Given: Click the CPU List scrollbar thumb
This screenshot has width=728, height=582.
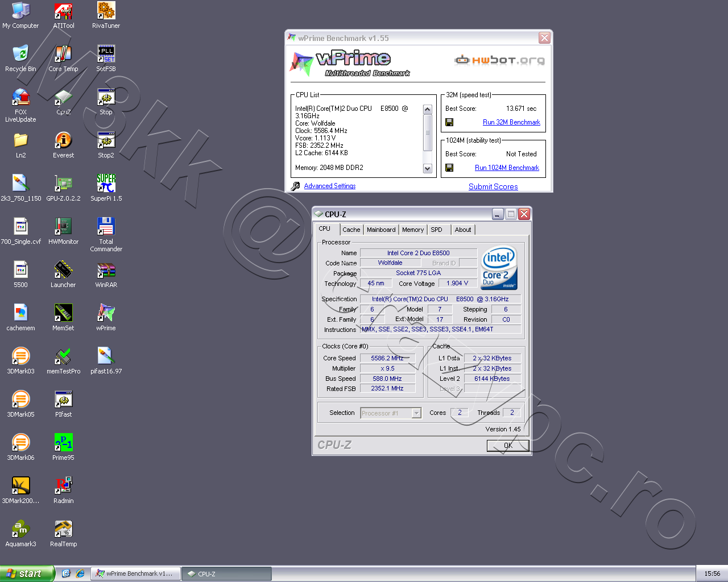Looking at the screenshot, I should (428, 132).
